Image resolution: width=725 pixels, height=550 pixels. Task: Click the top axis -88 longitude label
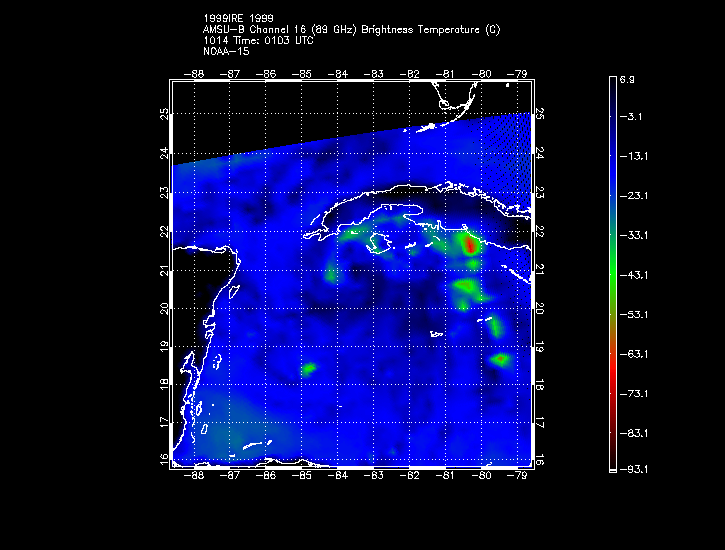[x=194, y=74]
